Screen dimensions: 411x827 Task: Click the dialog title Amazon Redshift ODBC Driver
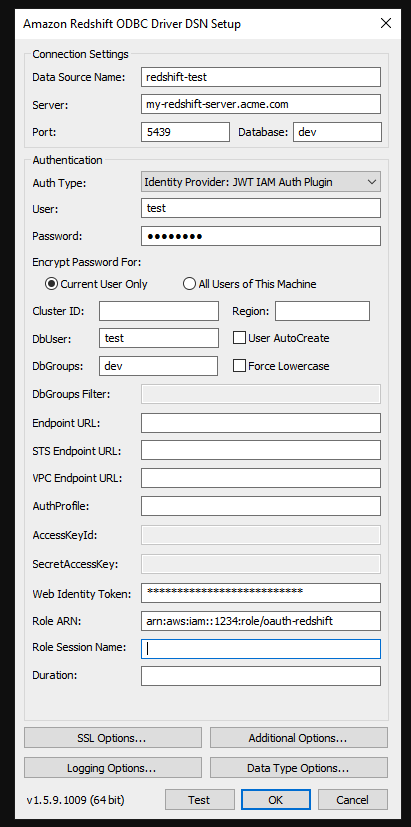click(132, 24)
